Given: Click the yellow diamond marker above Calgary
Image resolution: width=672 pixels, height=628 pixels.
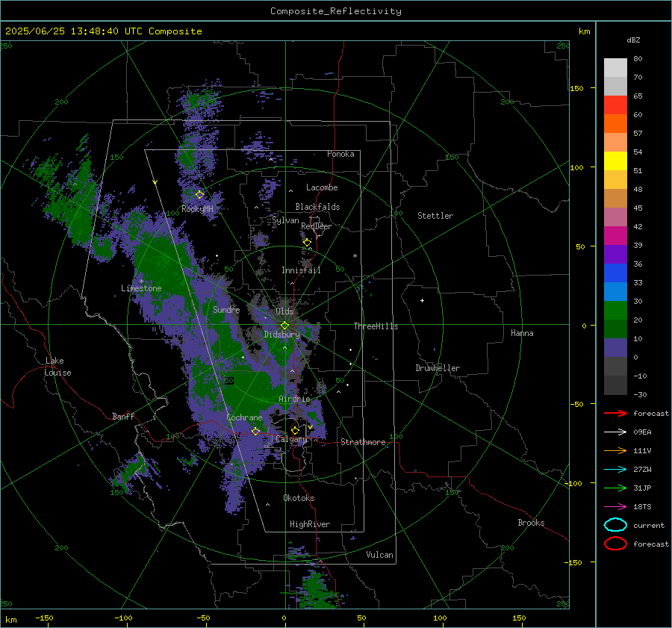Looking at the screenshot, I should 295,430.
